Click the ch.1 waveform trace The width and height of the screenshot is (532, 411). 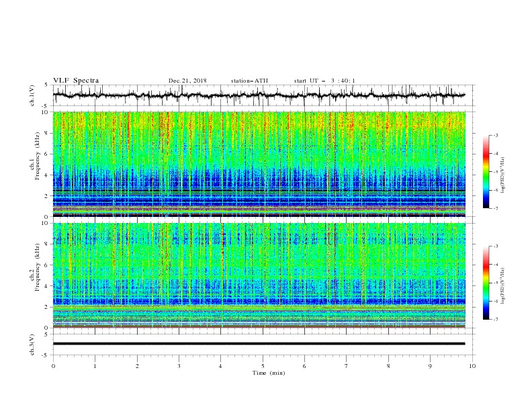(x=259, y=95)
